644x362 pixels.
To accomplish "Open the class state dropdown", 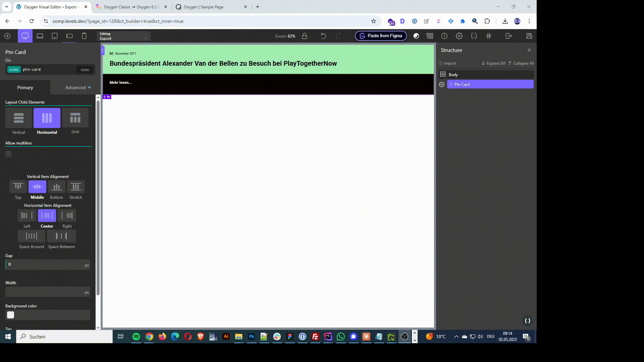I will [85, 70].
